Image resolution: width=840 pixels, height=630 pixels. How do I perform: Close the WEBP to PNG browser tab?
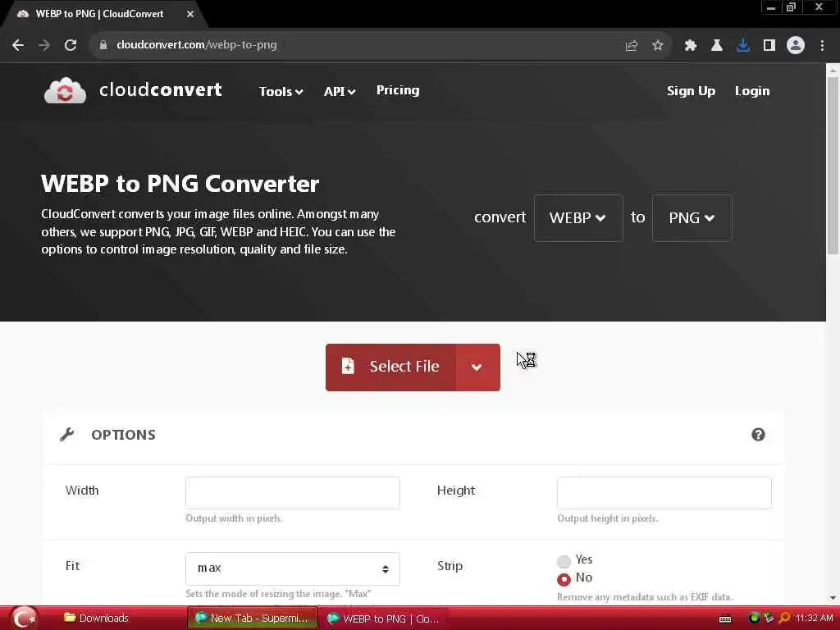tap(190, 14)
